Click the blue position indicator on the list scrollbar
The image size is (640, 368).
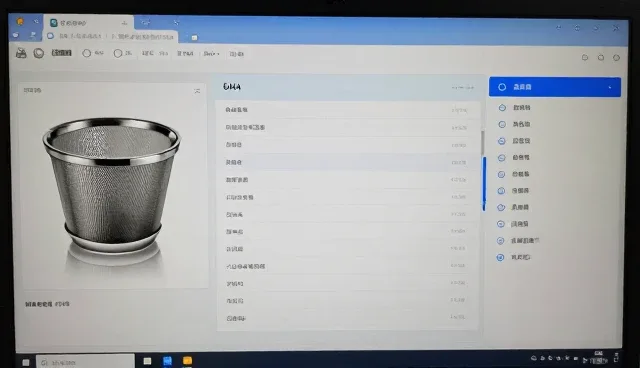(x=484, y=184)
